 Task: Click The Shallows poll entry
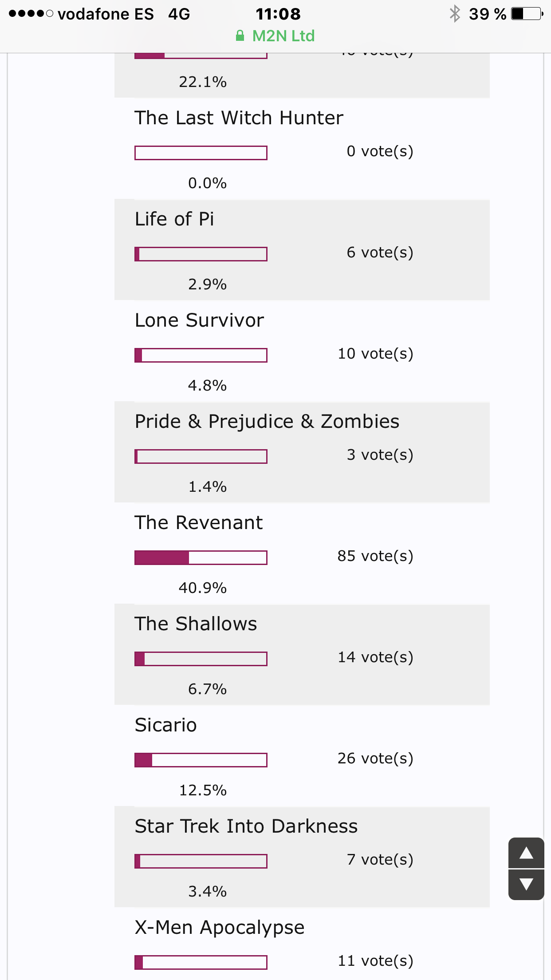302,655
